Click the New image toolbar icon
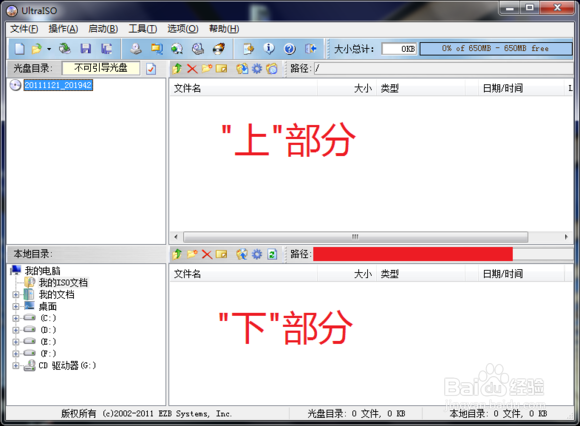 (20, 48)
